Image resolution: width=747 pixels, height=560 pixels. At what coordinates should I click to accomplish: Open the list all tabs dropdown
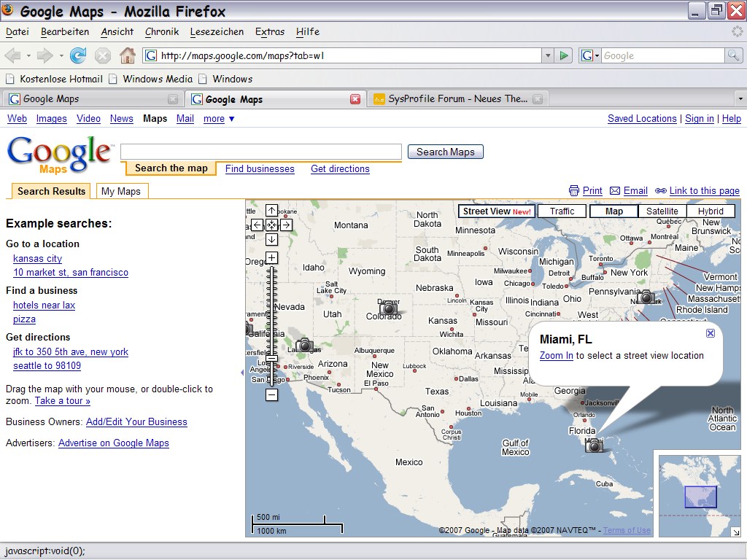[740, 99]
